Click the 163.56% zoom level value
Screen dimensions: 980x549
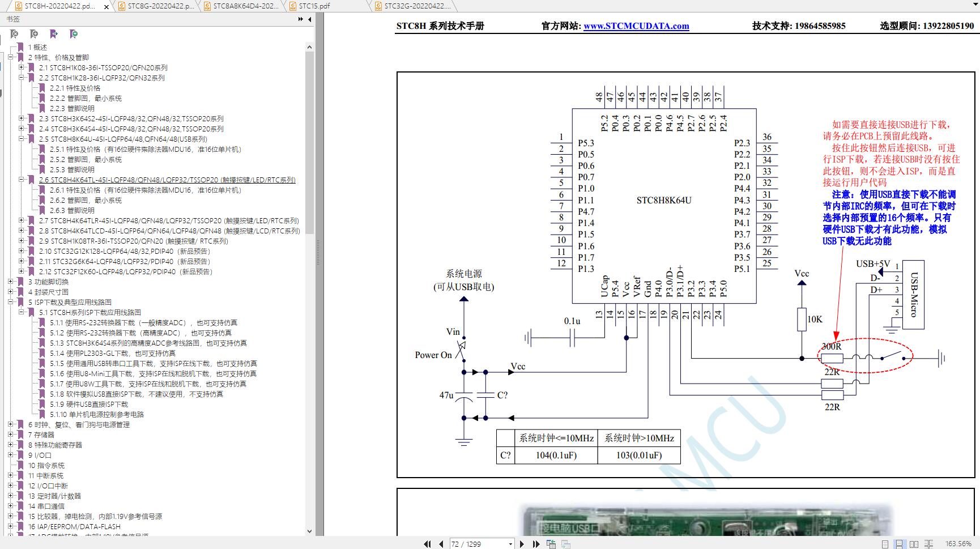(958, 544)
